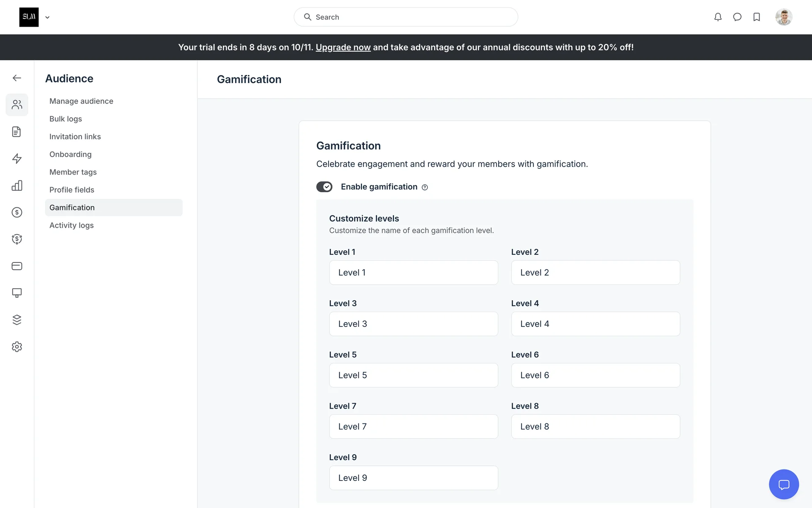
Task: Open the lightning bolt workflows icon
Action: [17, 159]
